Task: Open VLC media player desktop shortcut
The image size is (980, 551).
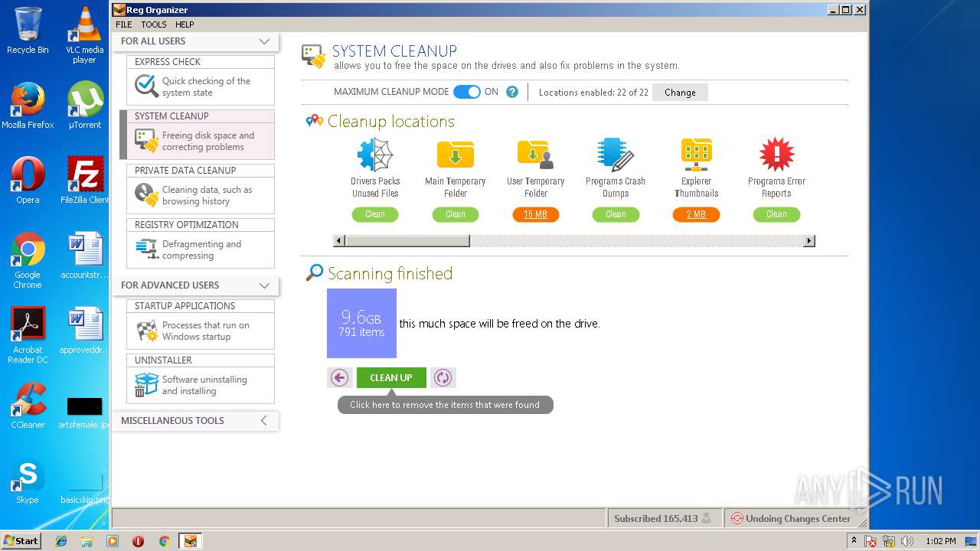Action: click(x=84, y=34)
